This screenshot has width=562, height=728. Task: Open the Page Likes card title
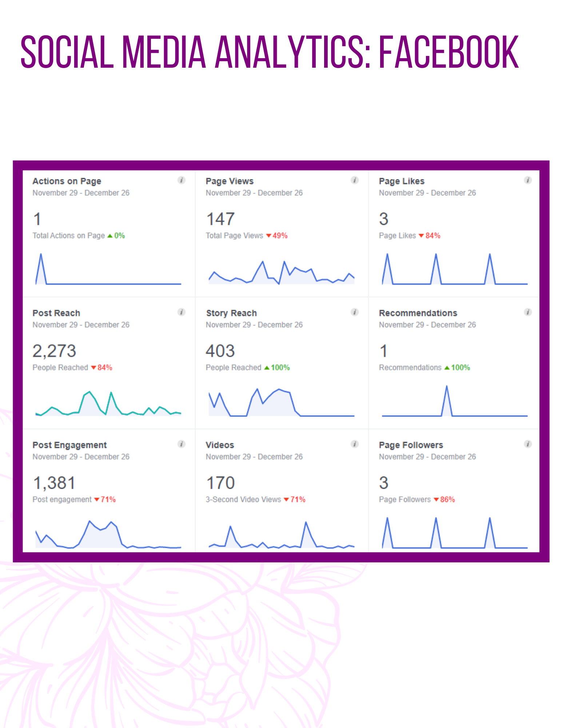[402, 181]
